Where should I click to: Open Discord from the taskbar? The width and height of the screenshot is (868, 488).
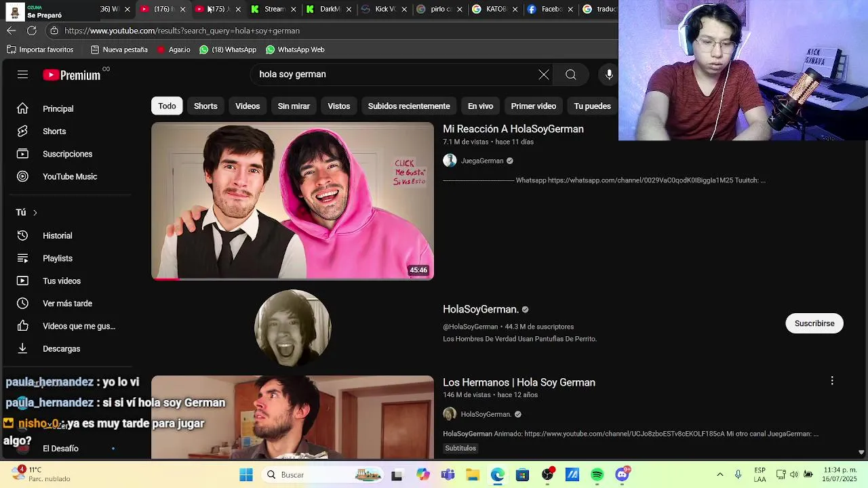[x=622, y=474]
